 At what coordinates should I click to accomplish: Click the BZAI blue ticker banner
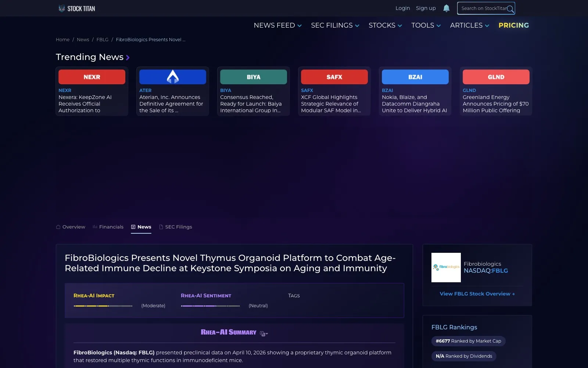tap(415, 77)
